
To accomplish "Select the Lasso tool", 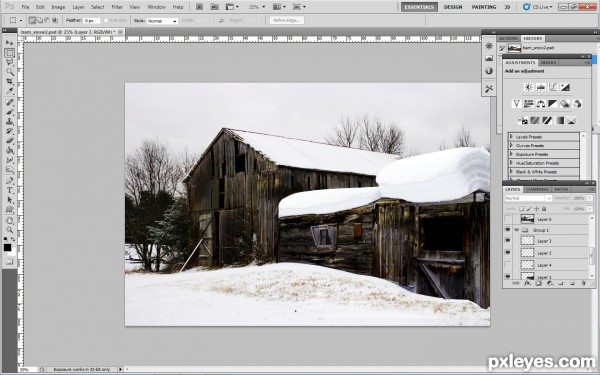I will (x=10, y=62).
